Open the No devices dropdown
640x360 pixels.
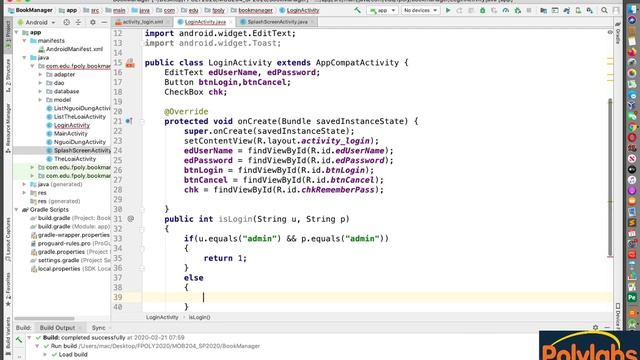pos(420,10)
